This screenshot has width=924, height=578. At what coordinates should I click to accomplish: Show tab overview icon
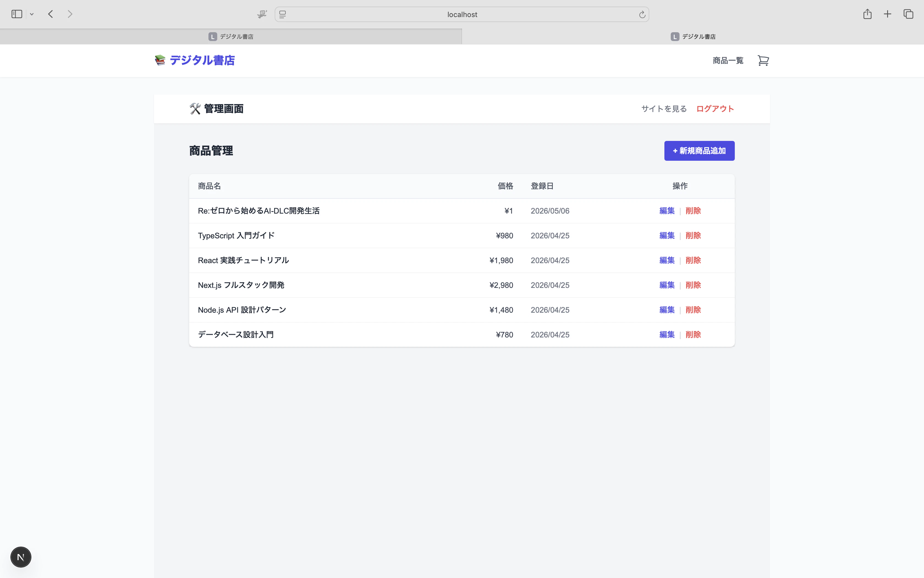908,14
